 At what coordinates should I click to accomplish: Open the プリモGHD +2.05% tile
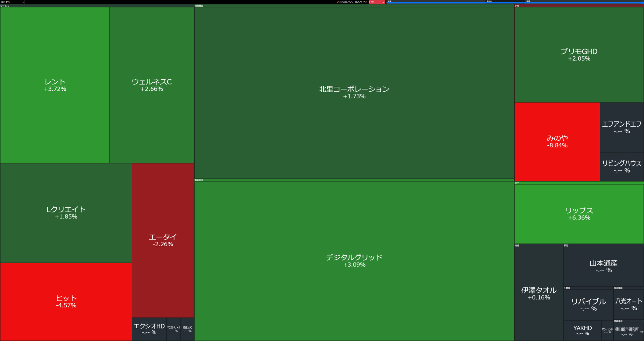[579, 55]
